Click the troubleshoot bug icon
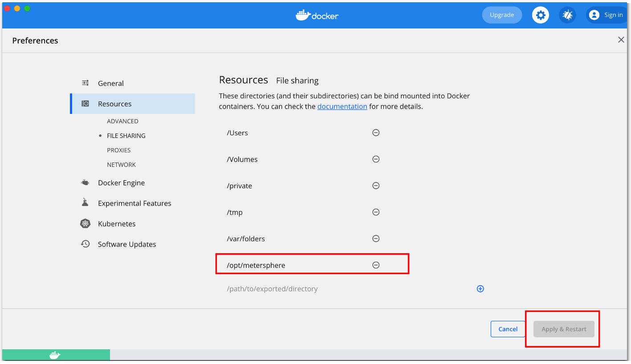The image size is (631, 364). (567, 15)
